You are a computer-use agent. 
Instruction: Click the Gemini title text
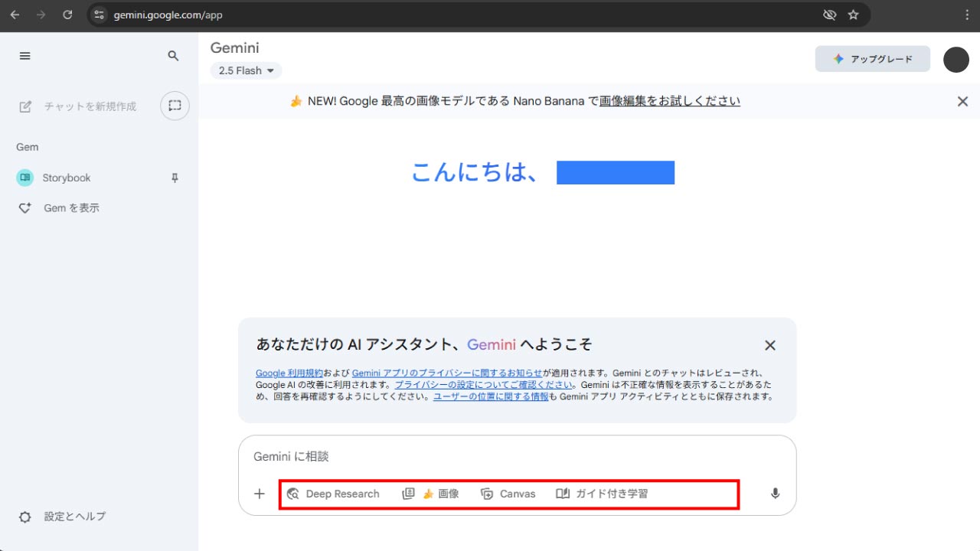235,47
